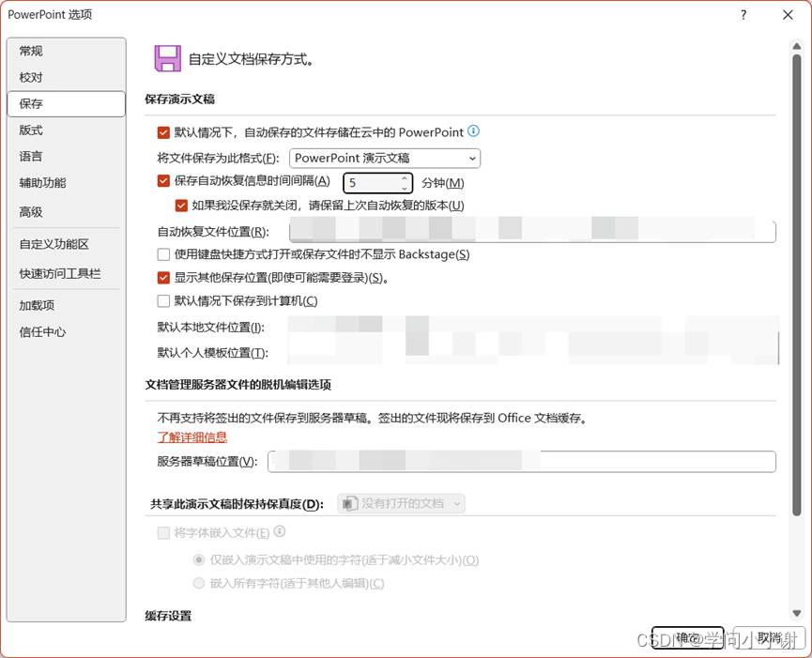Image resolution: width=812 pixels, height=658 pixels.
Task: Decrease the AutoRecover minutes with down arrow
Action: tap(405, 188)
